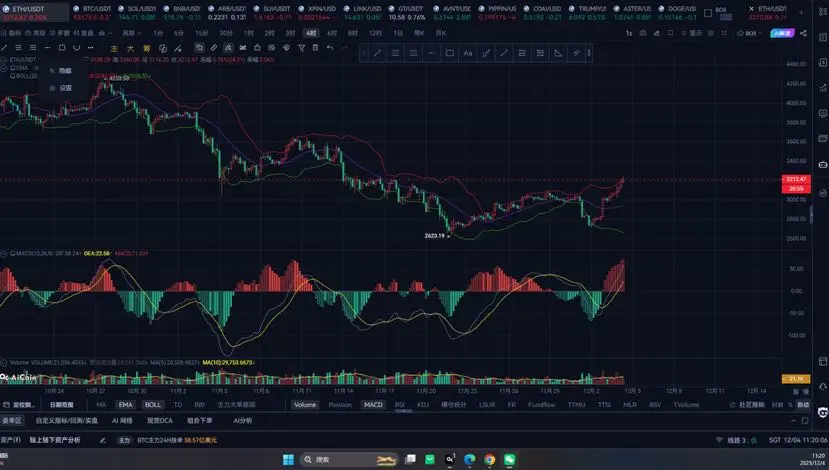
Task: Open Google Chrome from the taskbar
Action: pos(490,459)
